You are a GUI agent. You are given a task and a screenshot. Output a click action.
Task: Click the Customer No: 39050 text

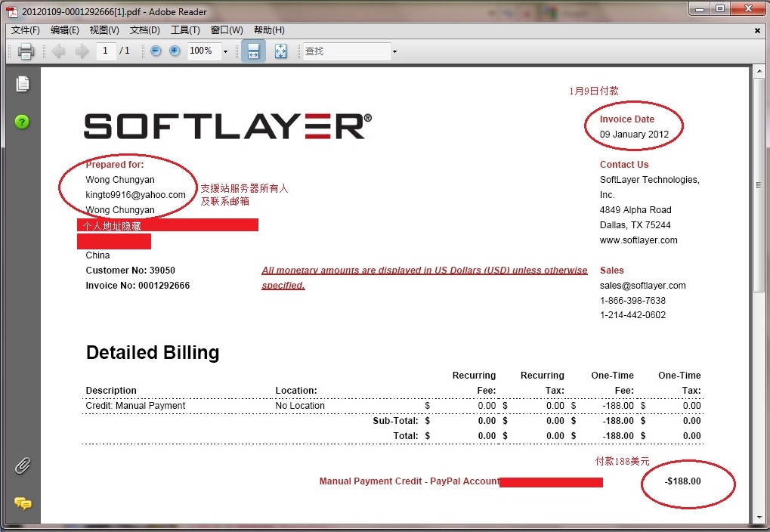pyautogui.click(x=130, y=271)
